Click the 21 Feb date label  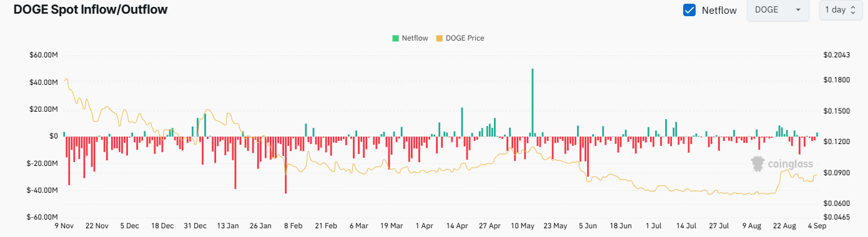(326, 226)
